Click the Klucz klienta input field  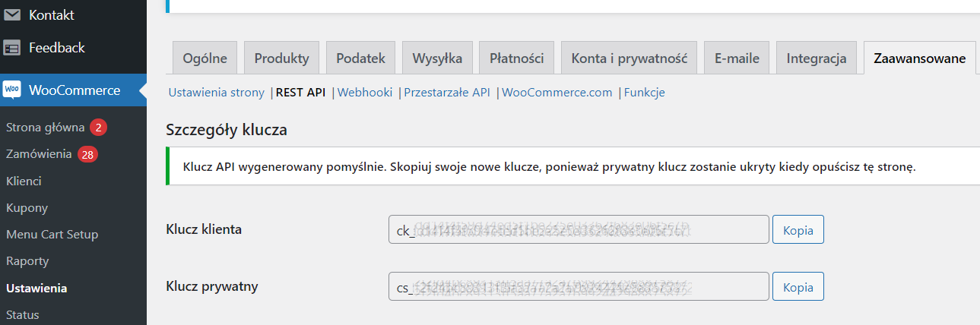pyautogui.click(x=578, y=229)
